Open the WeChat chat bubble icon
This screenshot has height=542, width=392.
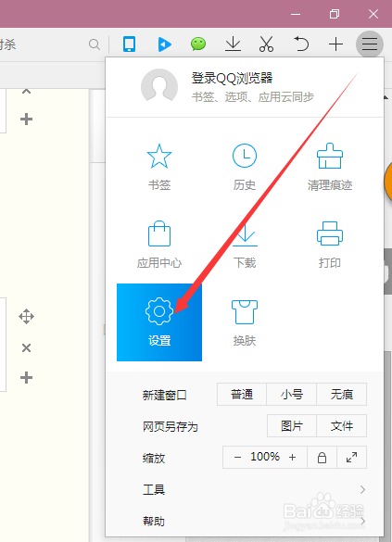pos(198,44)
